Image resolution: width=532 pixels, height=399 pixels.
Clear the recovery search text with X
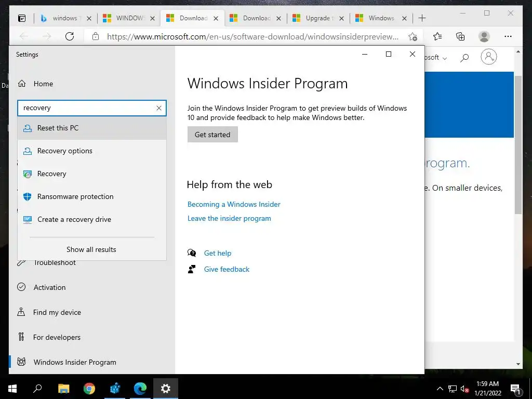[x=159, y=108]
